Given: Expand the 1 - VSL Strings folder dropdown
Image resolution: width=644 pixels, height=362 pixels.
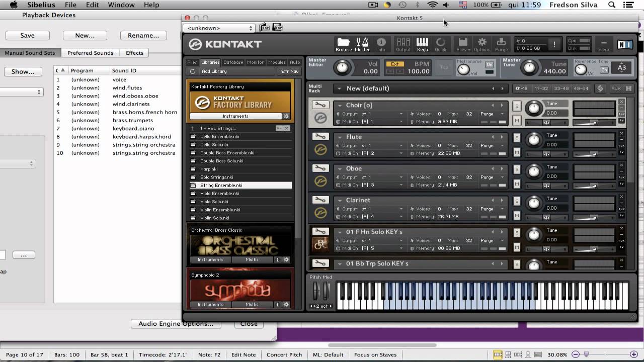Looking at the screenshot, I should click(x=278, y=128).
